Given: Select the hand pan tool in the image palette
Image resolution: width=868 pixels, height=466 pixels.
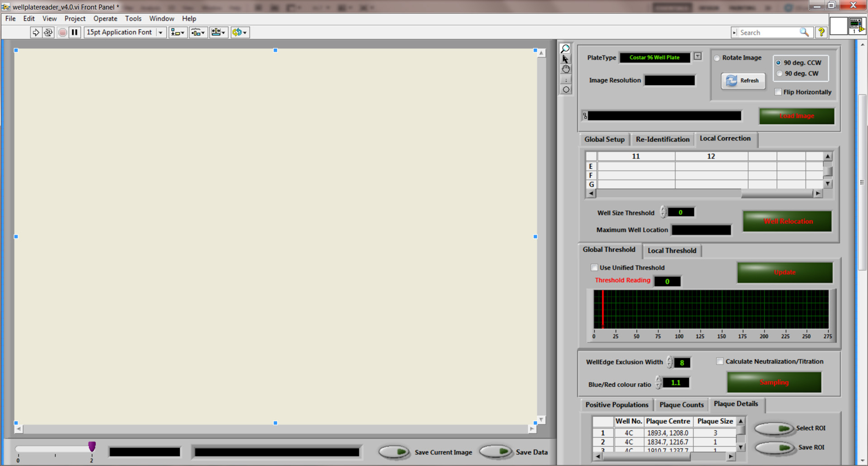Looking at the screenshot, I should tap(566, 69).
